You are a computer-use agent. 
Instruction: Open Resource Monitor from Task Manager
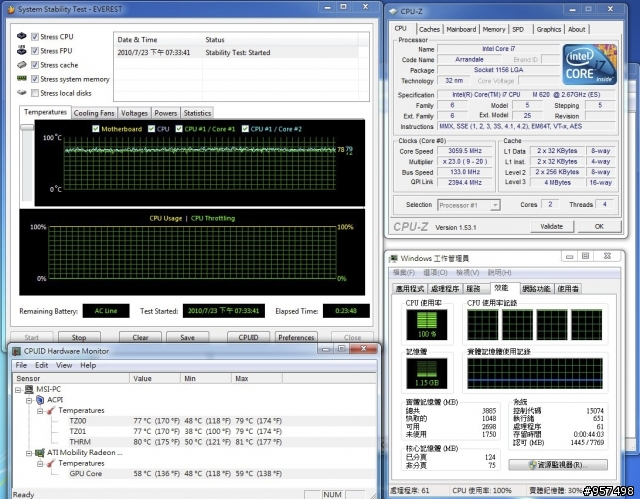[x=558, y=465]
